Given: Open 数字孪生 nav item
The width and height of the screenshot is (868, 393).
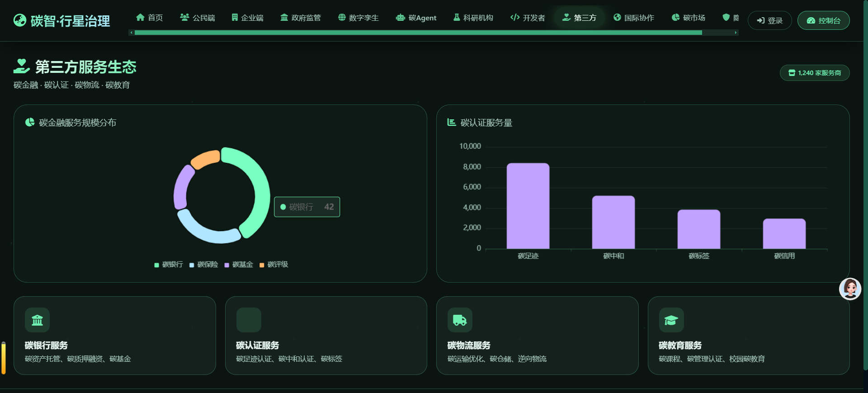Looking at the screenshot, I should click(358, 18).
